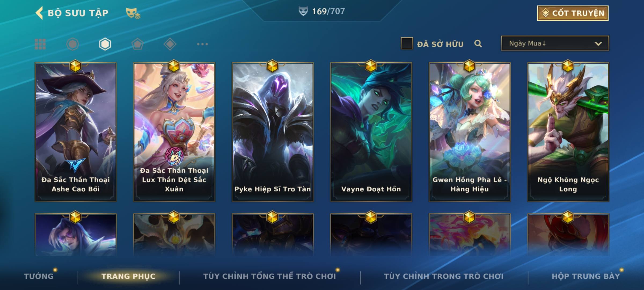This screenshot has width=644, height=290.
Task: Open the three-dots more filters
Action: tap(202, 44)
